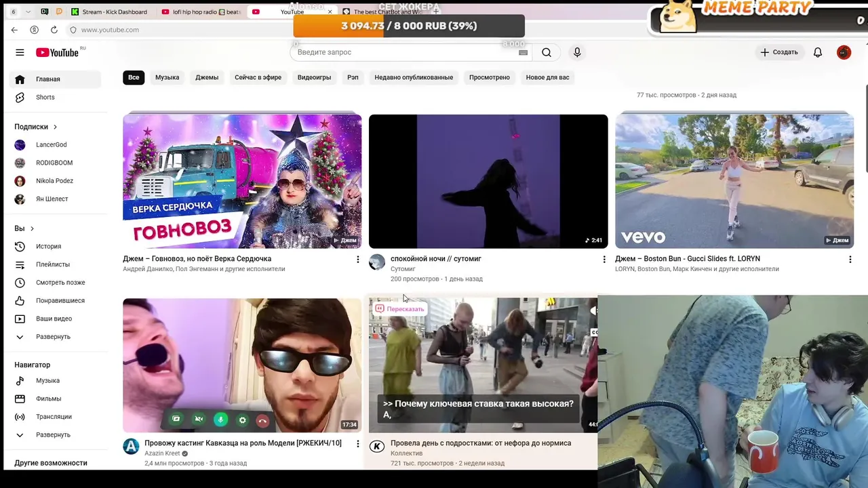
Task: Click the Пересказать button on video
Action: [x=400, y=308]
